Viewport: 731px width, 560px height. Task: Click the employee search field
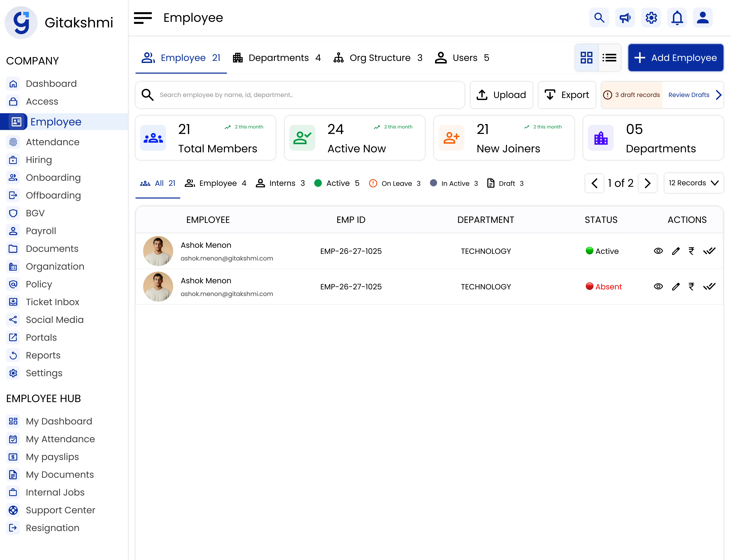click(300, 95)
